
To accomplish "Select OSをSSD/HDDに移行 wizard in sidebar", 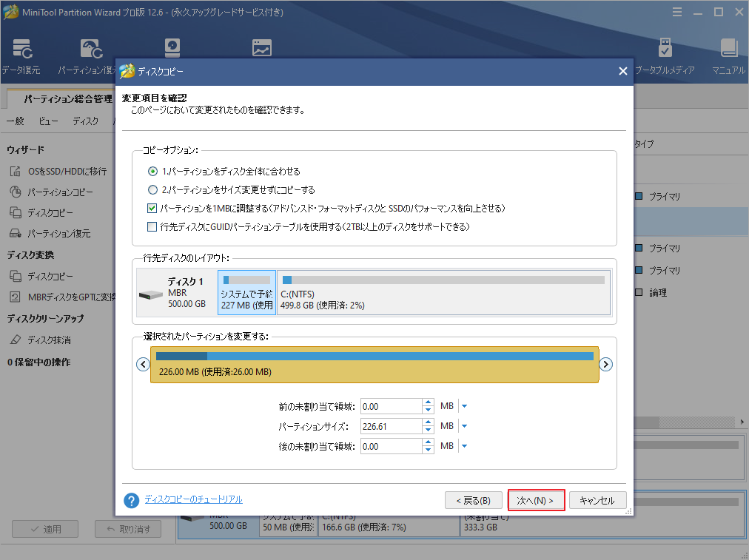I will click(x=67, y=171).
